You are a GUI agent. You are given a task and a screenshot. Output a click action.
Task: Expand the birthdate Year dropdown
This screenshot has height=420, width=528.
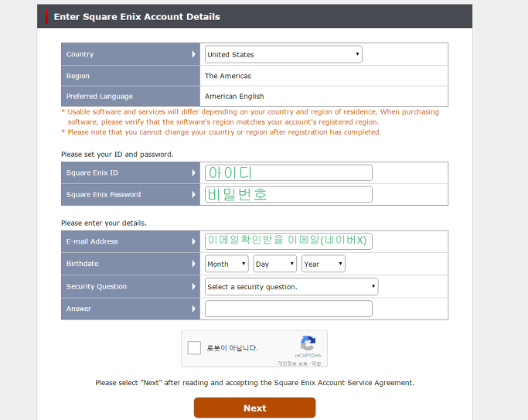coord(324,264)
